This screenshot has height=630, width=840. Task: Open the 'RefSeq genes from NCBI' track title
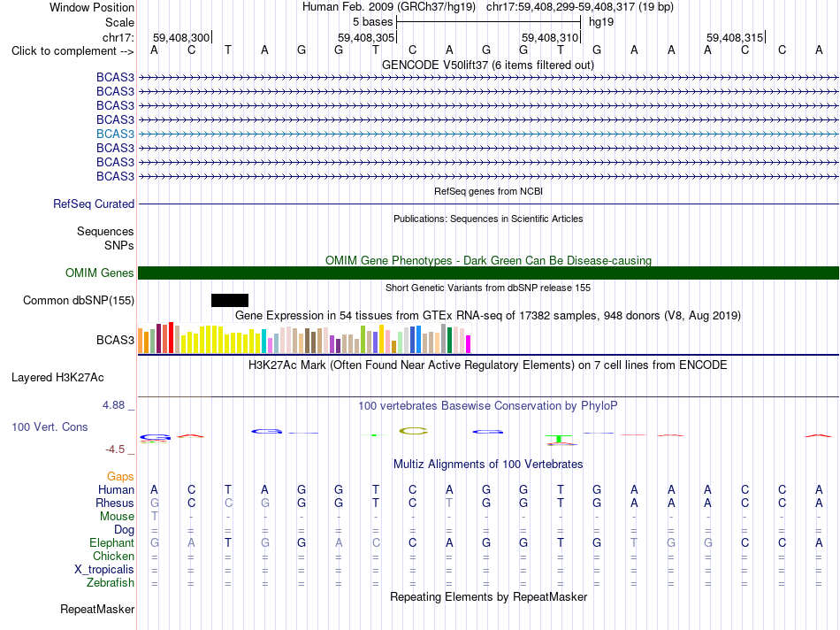coord(488,191)
